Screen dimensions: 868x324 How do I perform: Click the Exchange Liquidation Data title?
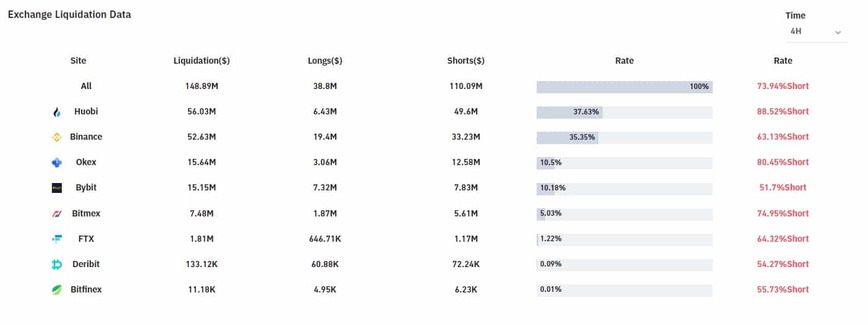tap(69, 14)
